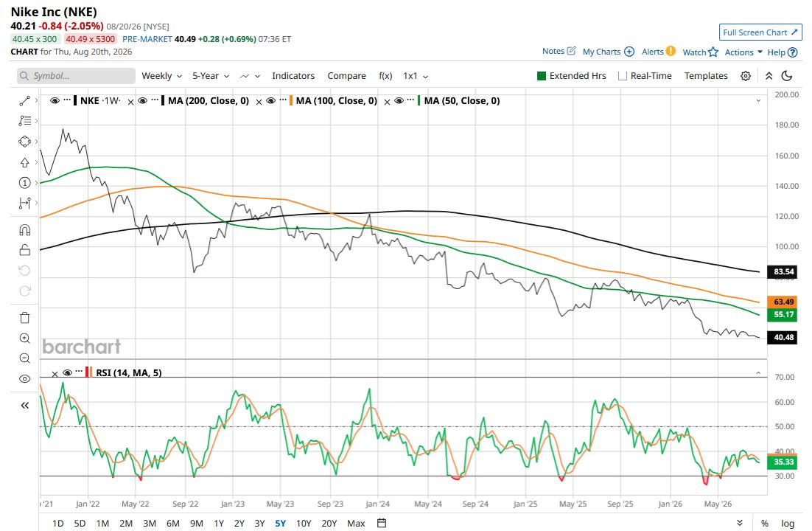Screen dimensions: 812x531
Task: Select the numbered label annotation tool
Action: 24,183
